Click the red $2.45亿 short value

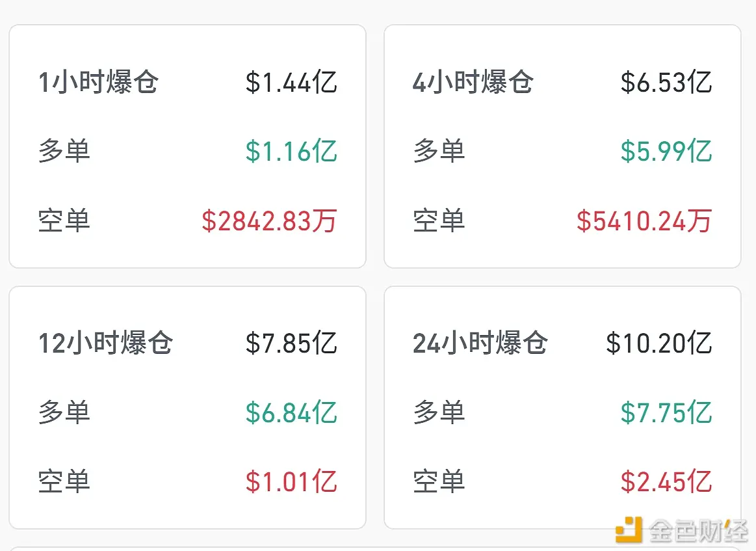click(666, 481)
